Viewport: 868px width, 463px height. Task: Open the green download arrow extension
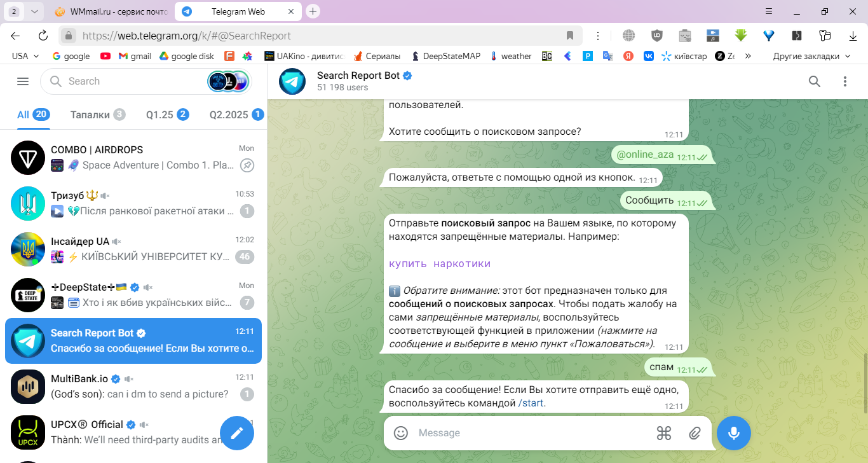[x=741, y=36]
